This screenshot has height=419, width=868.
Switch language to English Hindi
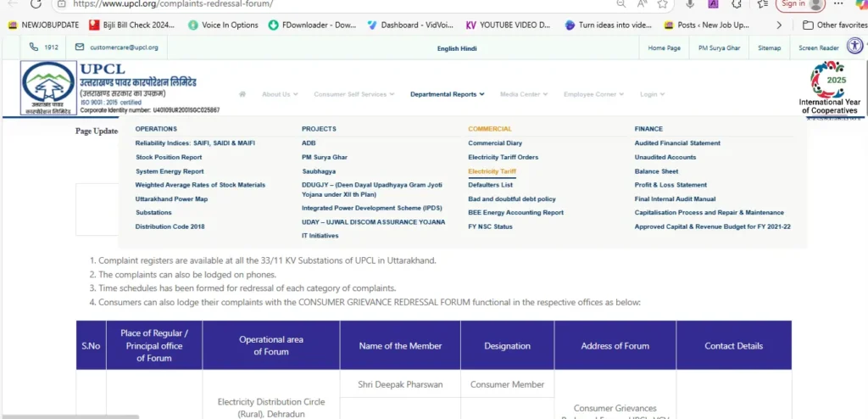(457, 49)
